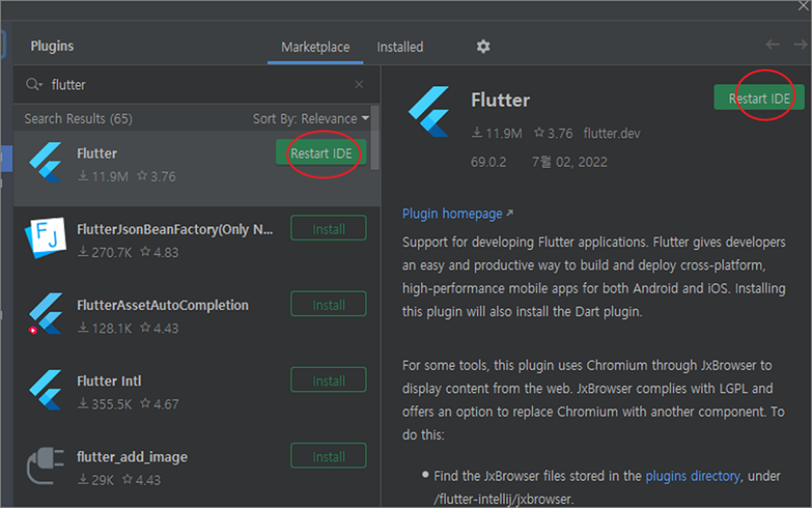Open plugin settings gear menu
The width and height of the screenshot is (812, 508).
pyautogui.click(x=483, y=46)
